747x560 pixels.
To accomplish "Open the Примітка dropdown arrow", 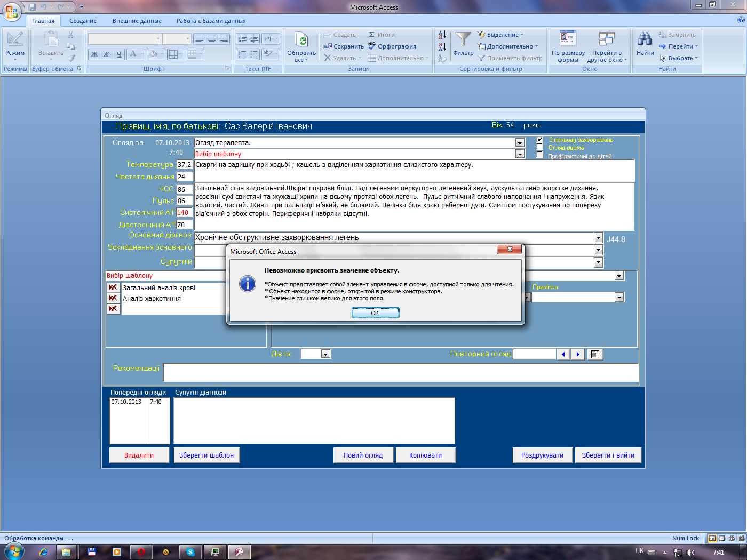I will point(619,298).
